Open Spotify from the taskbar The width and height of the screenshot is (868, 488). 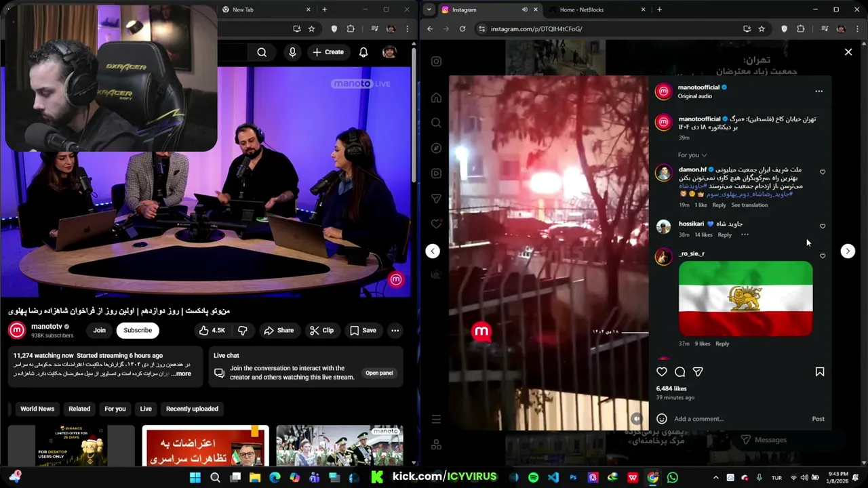(533, 477)
